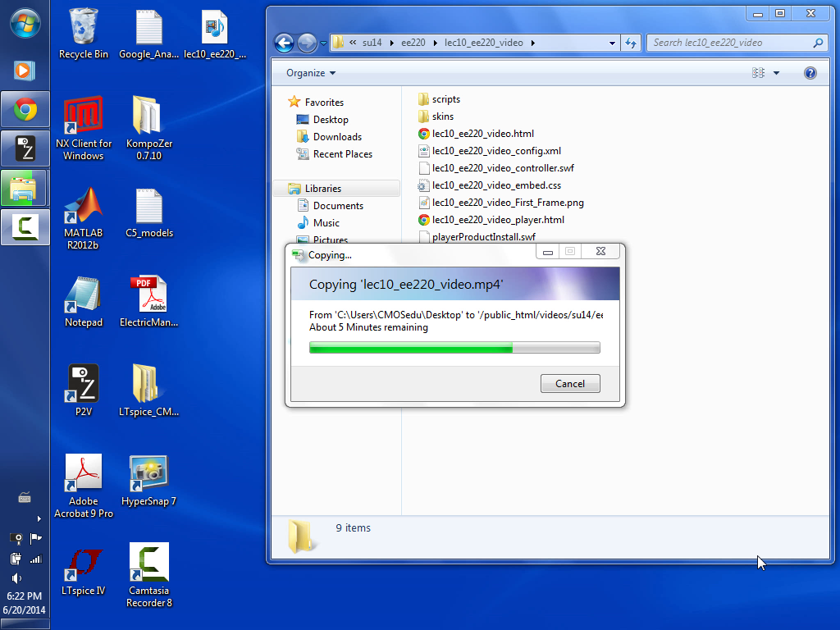840x630 pixels.
Task: Launch Camtasia Recorder 8 from desktop
Action: coord(149,564)
